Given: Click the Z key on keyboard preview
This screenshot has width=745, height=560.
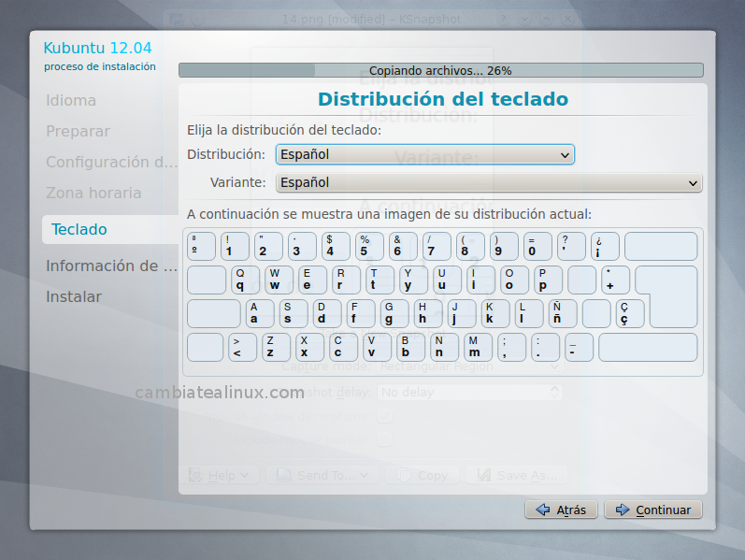Looking at the screenshot, I should [276, 348].
